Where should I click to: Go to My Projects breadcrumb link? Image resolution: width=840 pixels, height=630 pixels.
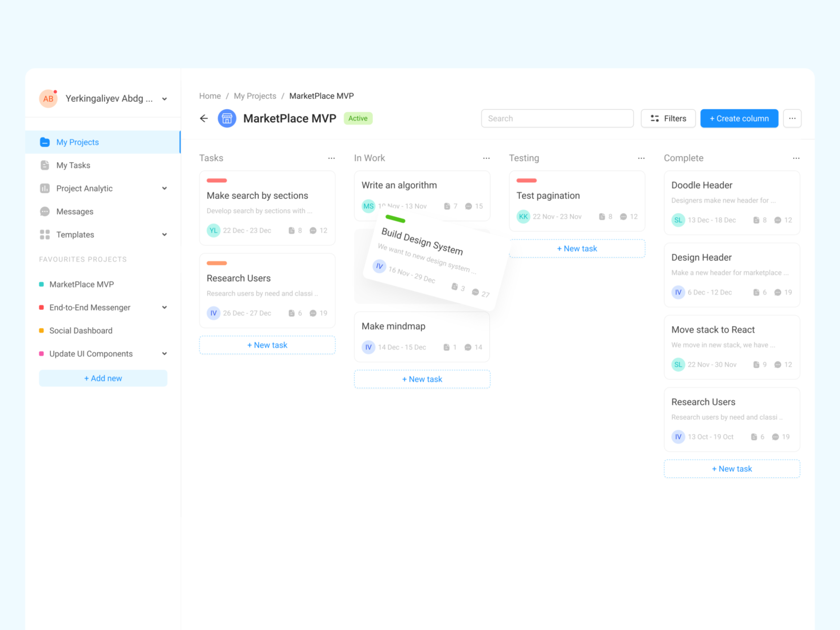click(x=255, y=96)
